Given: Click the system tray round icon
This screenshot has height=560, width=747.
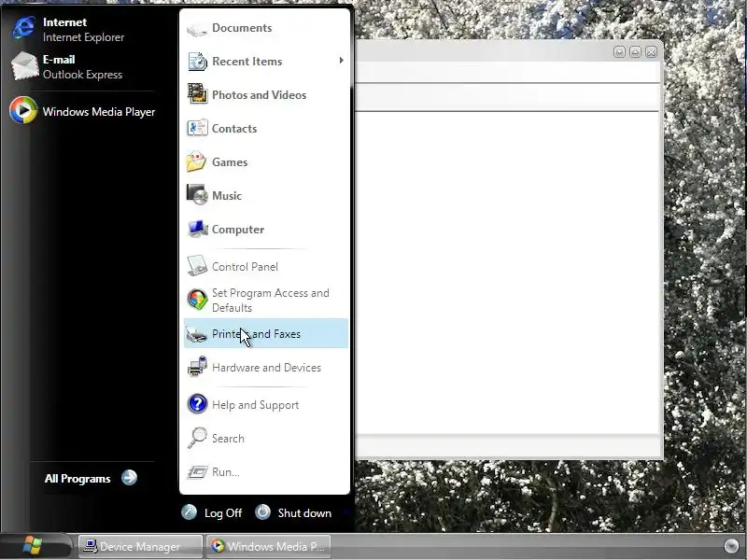Looking at the screenshot, I should pyautogui.click(x=731, y=546).
